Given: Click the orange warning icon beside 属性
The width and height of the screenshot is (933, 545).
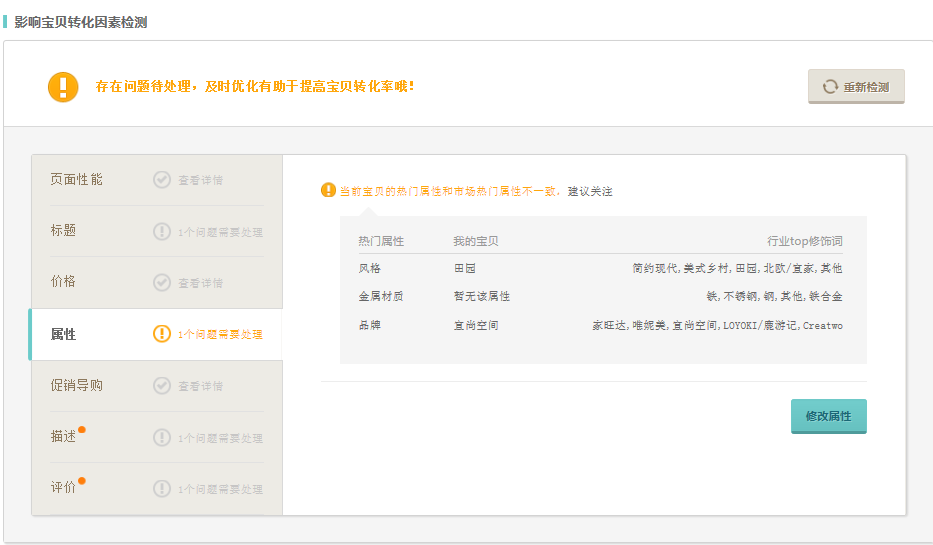Looking at the screenshot, I should [162, 334].
